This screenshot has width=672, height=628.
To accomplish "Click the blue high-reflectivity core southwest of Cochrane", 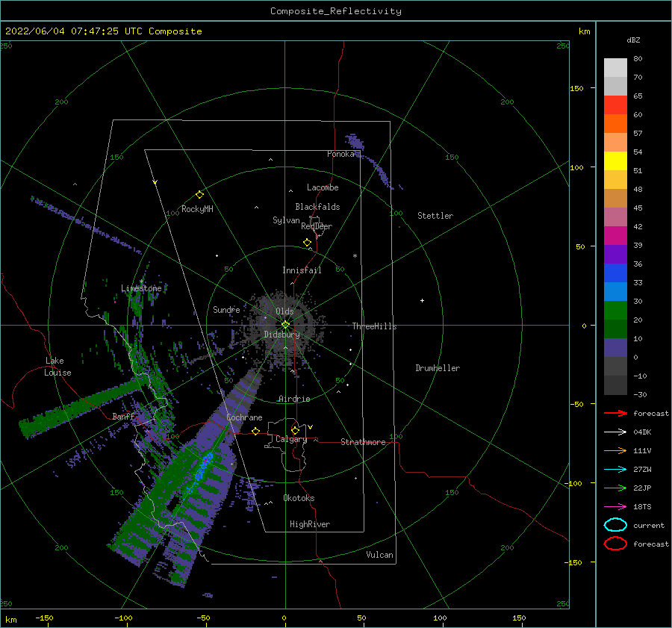I will (203, 467).
